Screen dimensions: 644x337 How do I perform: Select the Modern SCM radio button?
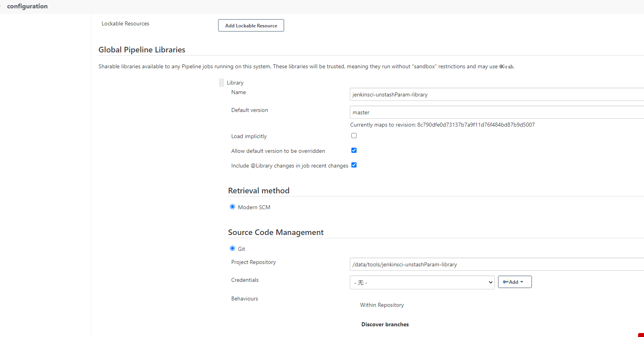pos(232,207)
